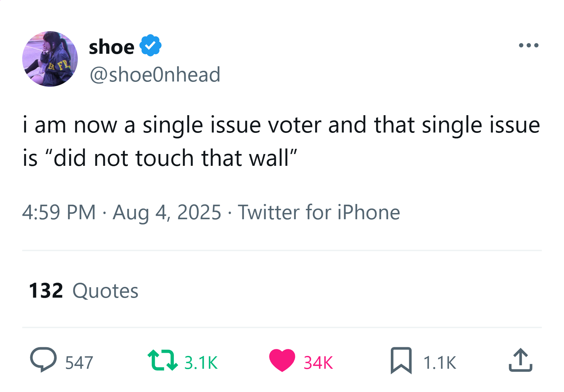Toggle the bookmark icon
Viewport: 564px width, 392px height.
[401, 360]
